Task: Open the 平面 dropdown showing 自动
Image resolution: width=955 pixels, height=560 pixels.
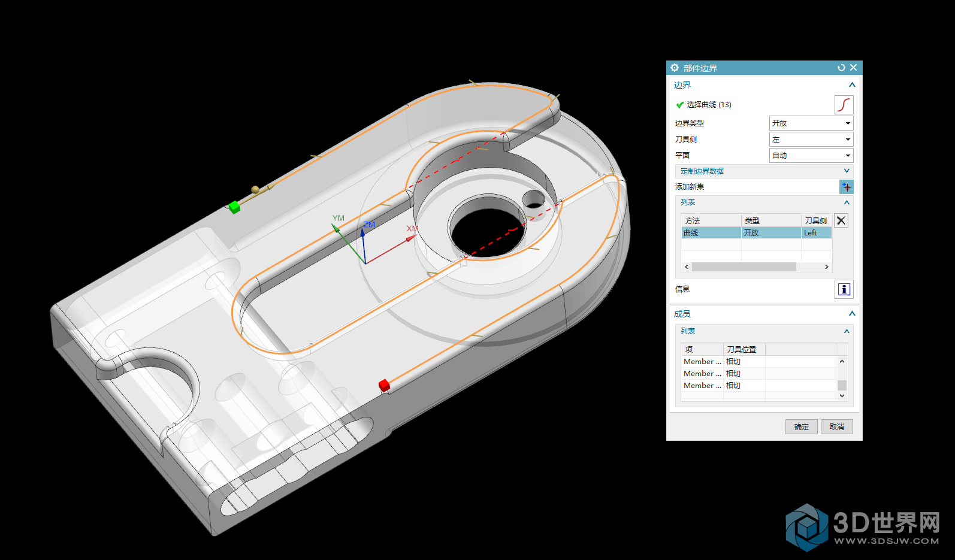Action: coord(811,155)
